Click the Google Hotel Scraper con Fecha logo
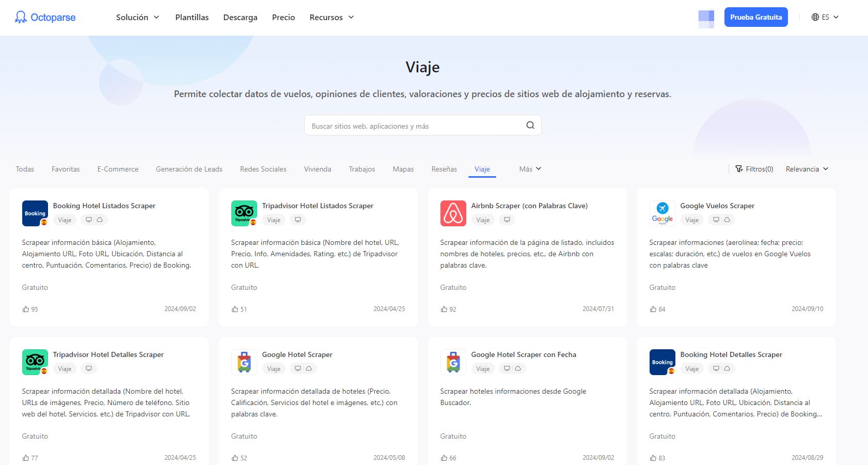The image size is (868, 465). pos(453,362)
